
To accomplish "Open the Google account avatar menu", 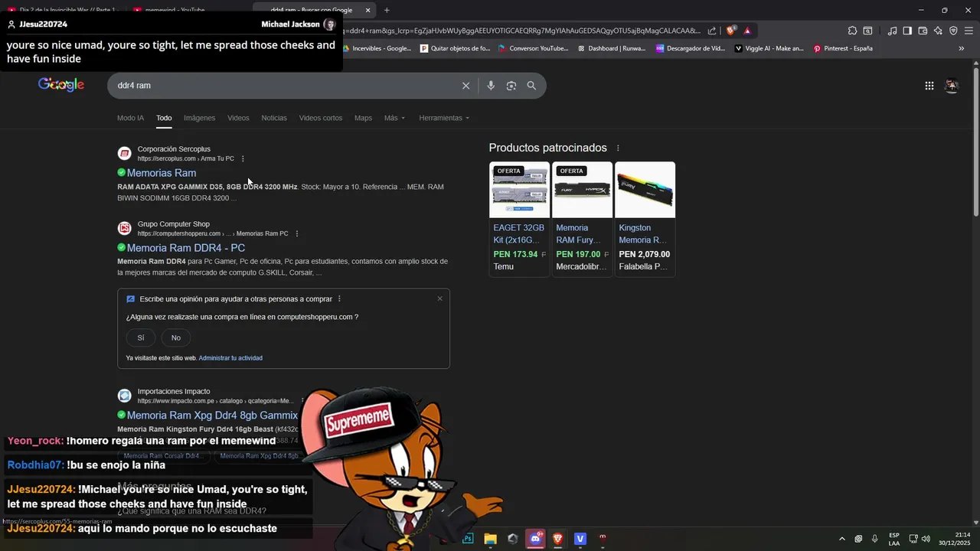I will (952, 86).
